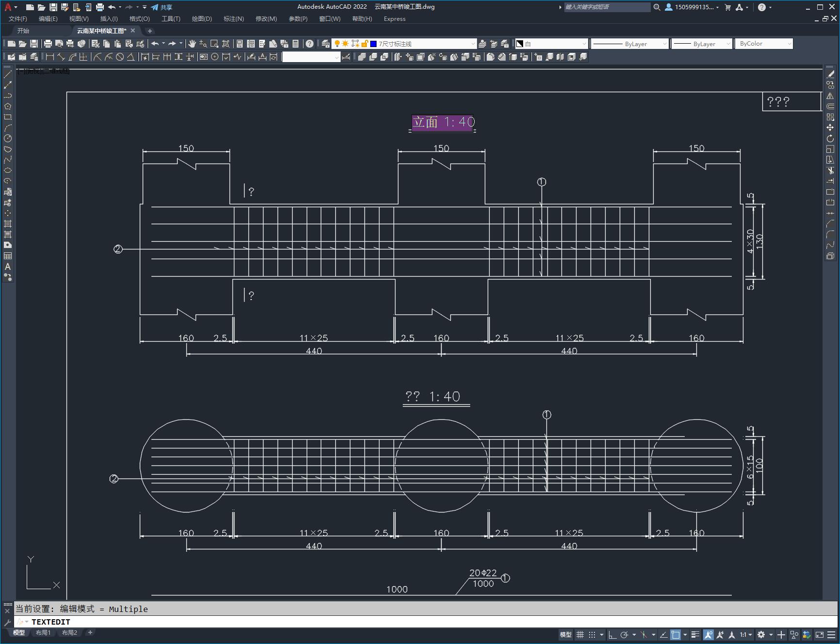Select the Circle draw tool
Viewport: 840px width, 644px height.
(8, 138)
